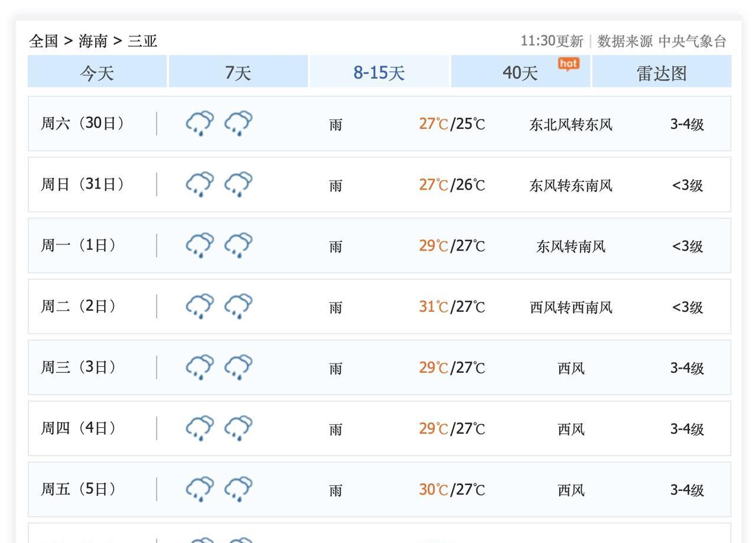
Task: Click the second rain icon for 周日 (31日)
Action: point(238,184)
